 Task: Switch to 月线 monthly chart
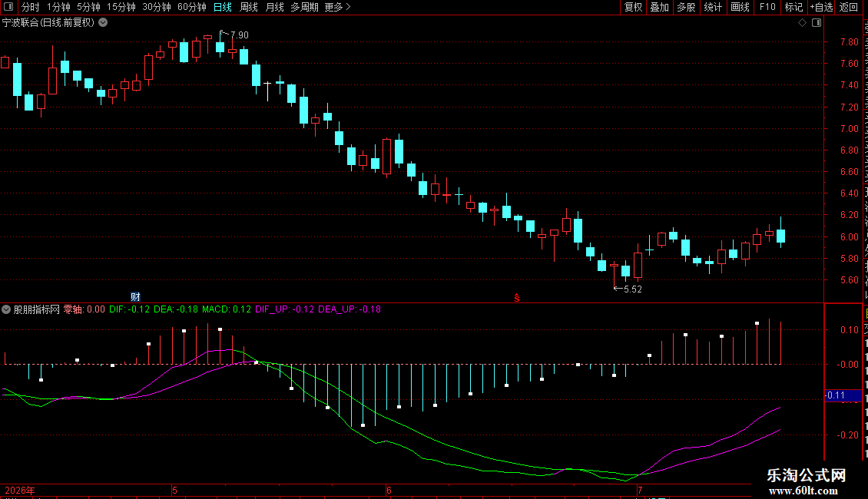tap(274, 7)
